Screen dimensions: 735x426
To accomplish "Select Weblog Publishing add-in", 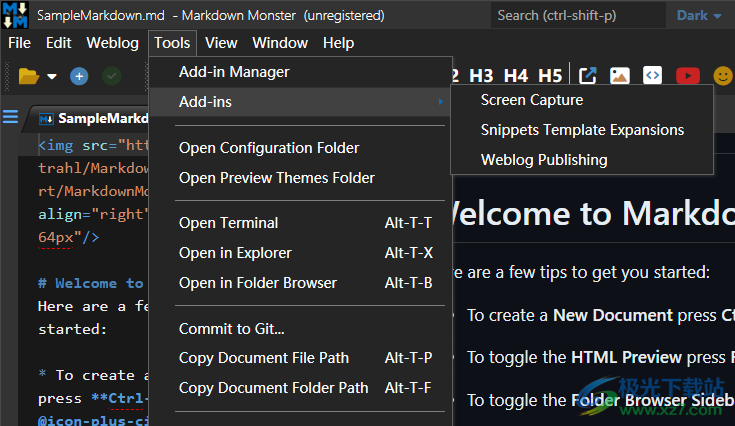I will click(x=582, y=160).
